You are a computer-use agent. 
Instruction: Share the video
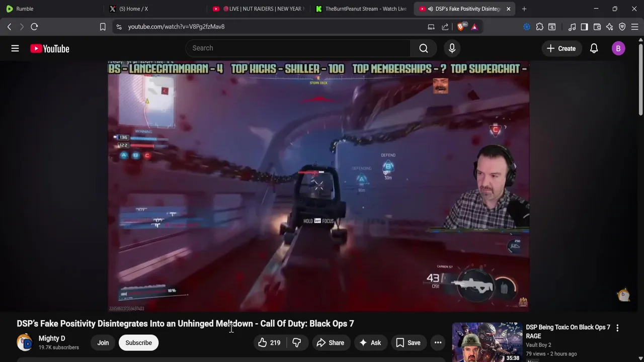pyautogui.click(x=330, y=343)
